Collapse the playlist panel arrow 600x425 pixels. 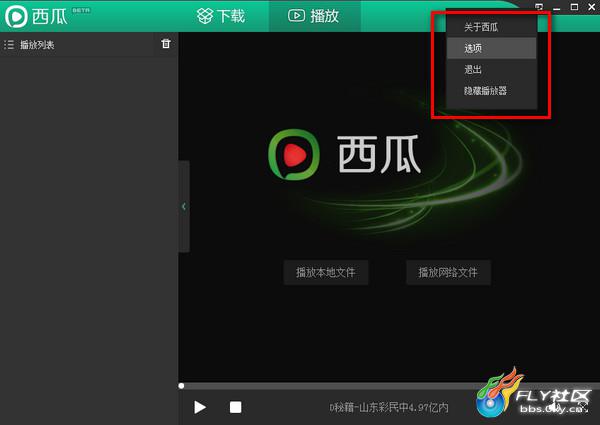pyautogui.click(x=184, y=207)
